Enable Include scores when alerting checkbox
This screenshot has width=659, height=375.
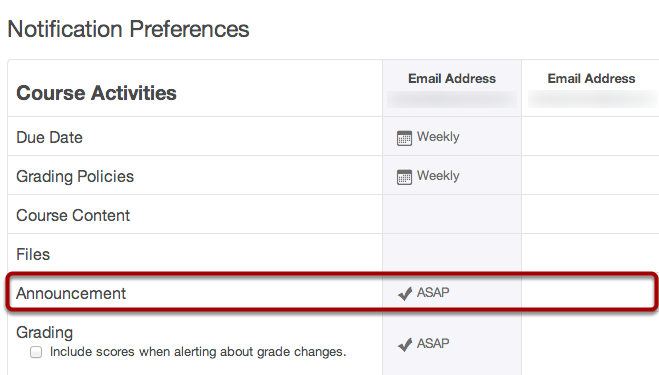click(36, 352)
